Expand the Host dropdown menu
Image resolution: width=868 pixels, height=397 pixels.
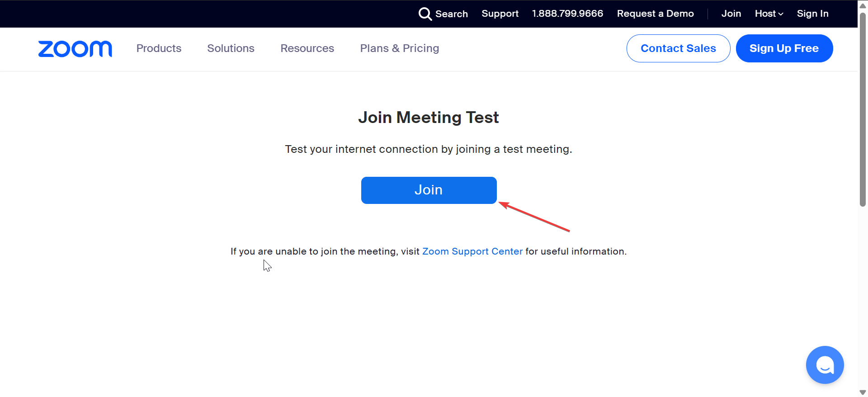tap(769, 14)
